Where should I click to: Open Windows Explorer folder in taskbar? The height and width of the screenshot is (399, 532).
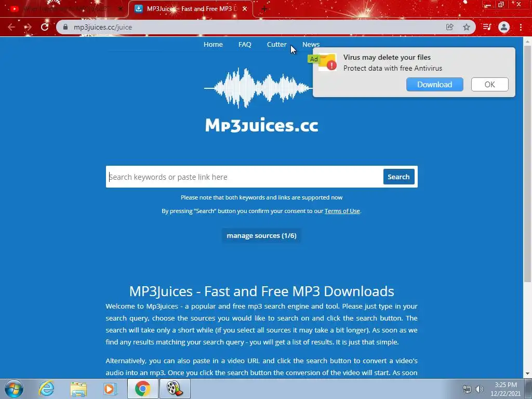coord(78,389)
